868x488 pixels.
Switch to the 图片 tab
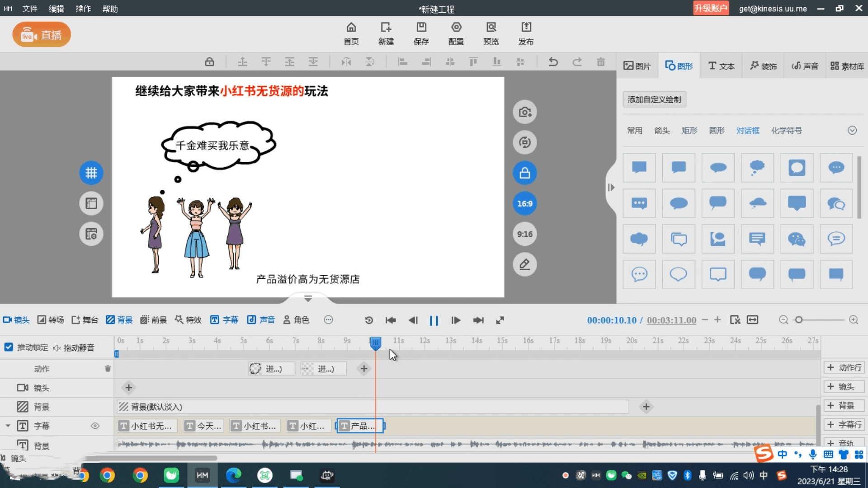(637, 66)
